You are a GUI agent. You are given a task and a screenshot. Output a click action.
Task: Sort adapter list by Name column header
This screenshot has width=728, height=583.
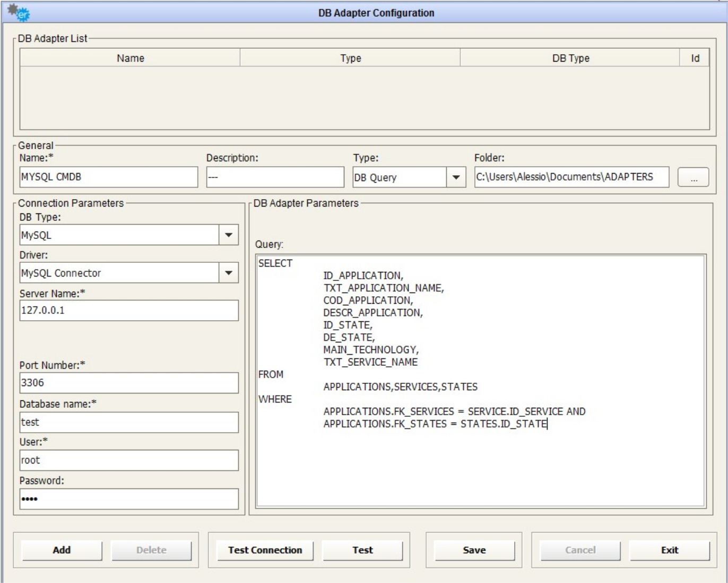tap(130, 58)
